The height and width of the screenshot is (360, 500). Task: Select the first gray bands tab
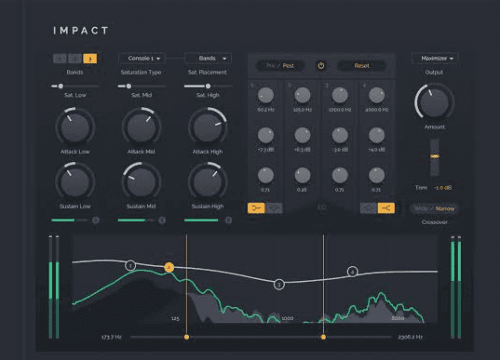point(60,59)
